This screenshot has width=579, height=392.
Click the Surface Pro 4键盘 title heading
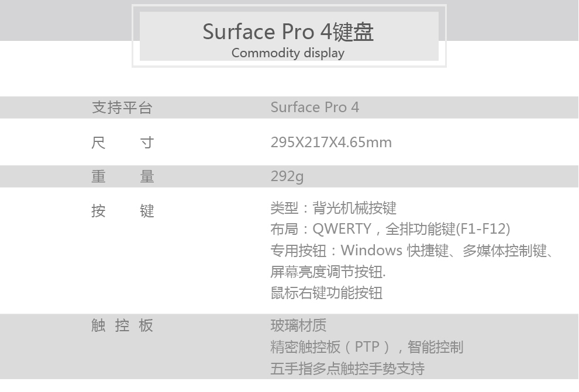288,32
